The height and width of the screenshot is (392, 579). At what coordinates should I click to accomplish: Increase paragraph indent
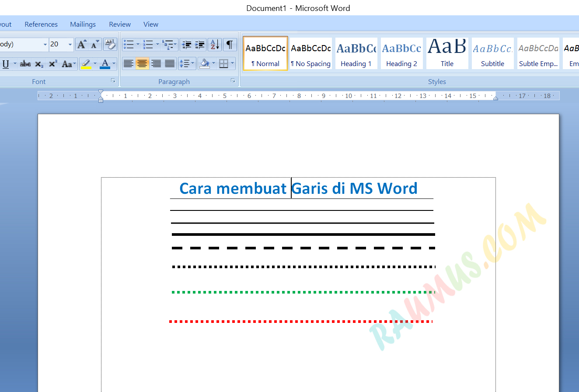(200, 44)
